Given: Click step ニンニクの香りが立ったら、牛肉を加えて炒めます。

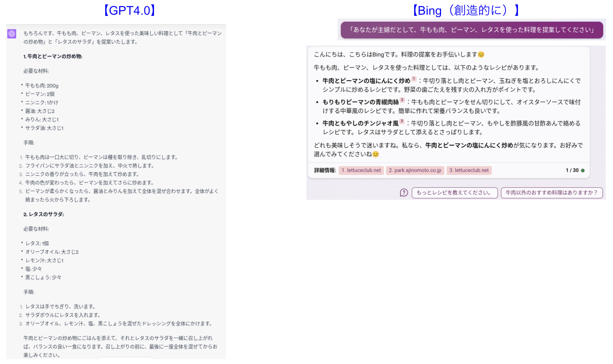Looking at the screenshot, I should (x=82, y=174).
